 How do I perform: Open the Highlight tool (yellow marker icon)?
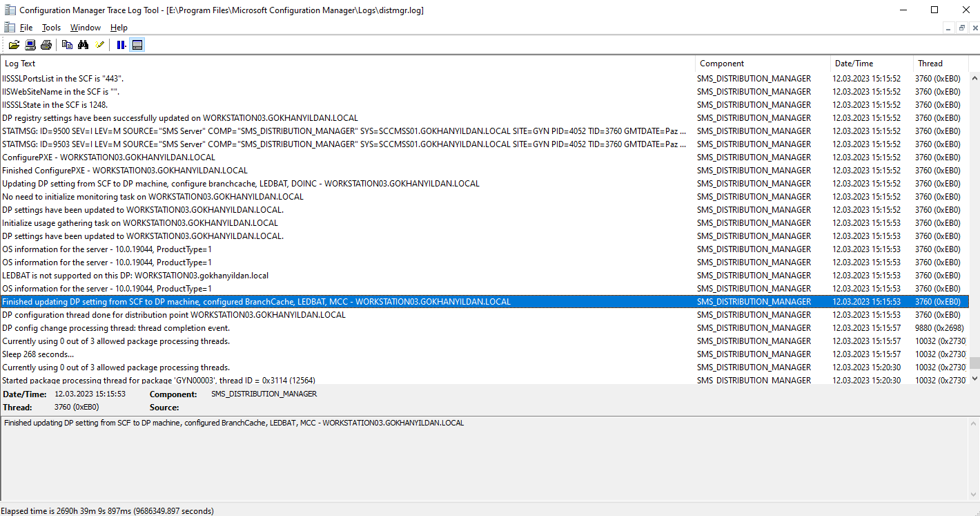click(100, 45)
